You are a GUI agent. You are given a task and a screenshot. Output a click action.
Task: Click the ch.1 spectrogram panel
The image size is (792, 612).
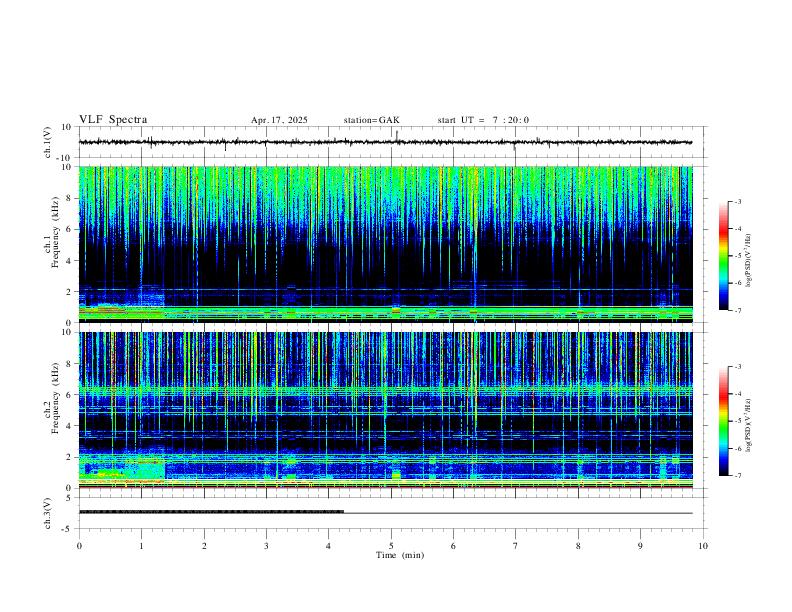[386, 244]
